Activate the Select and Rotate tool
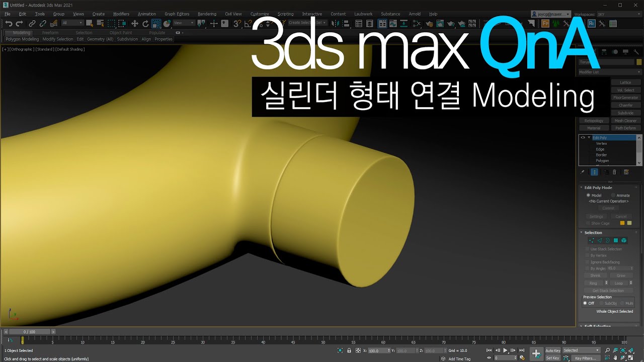 click(145, 23)
